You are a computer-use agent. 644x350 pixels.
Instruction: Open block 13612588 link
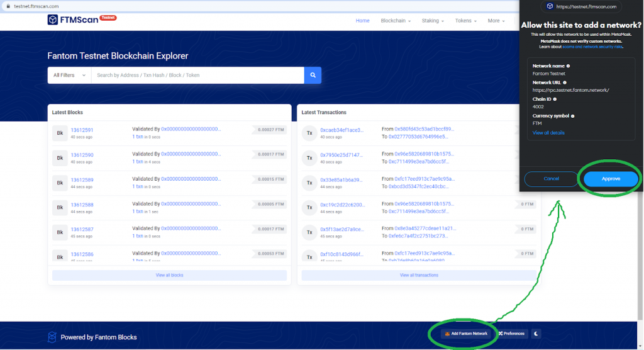[82, 205]
